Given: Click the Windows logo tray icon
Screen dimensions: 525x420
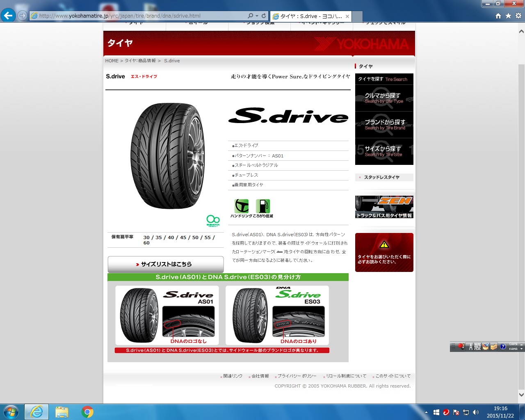Looking at the screenshot, I should pyautogui.click(x=436, y=412).
